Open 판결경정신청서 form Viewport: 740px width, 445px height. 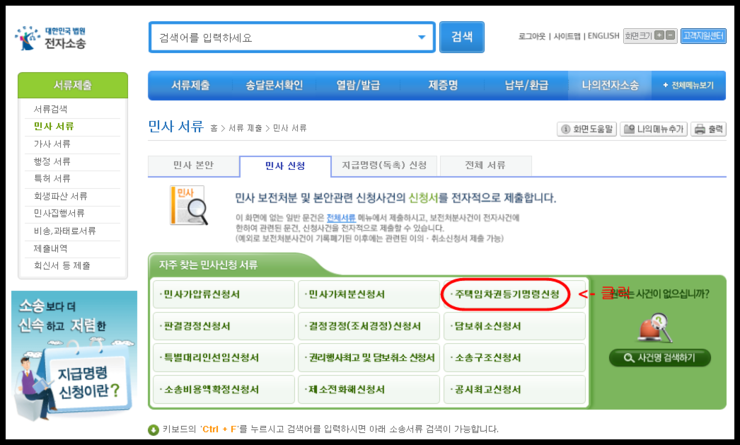pyautogui.click(x=224, y=326)
